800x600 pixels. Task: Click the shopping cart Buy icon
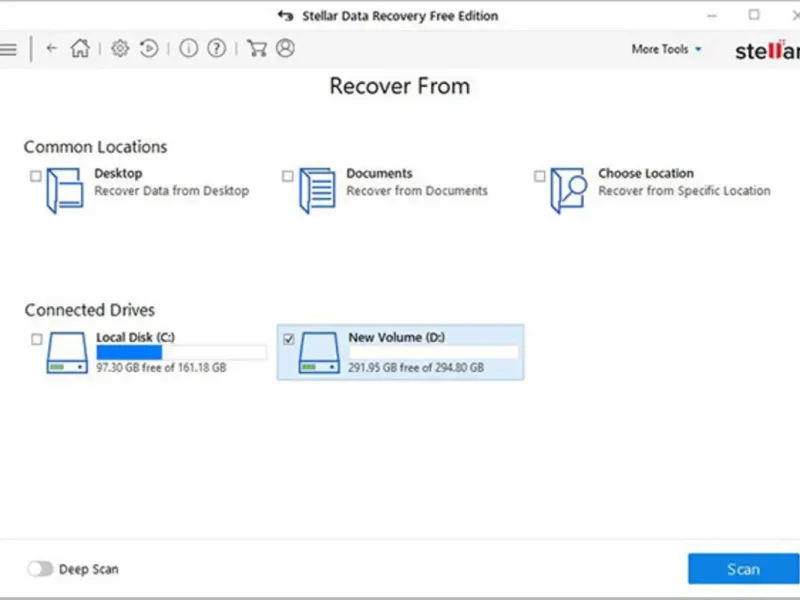click(257, 48)
